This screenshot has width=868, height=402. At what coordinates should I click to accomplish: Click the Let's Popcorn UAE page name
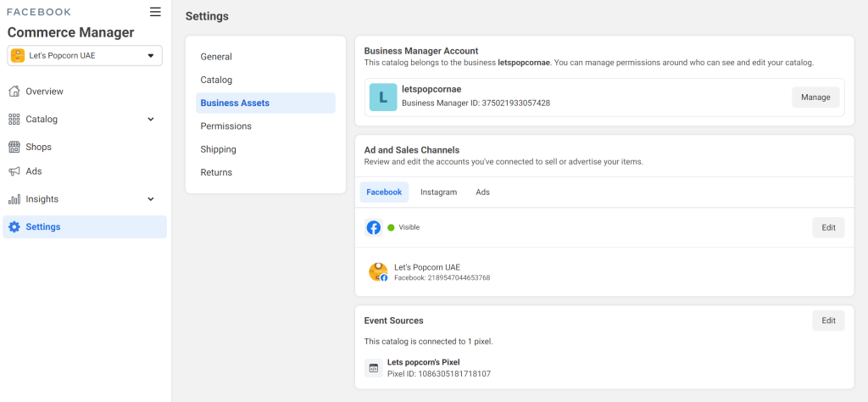click(427, 267)
